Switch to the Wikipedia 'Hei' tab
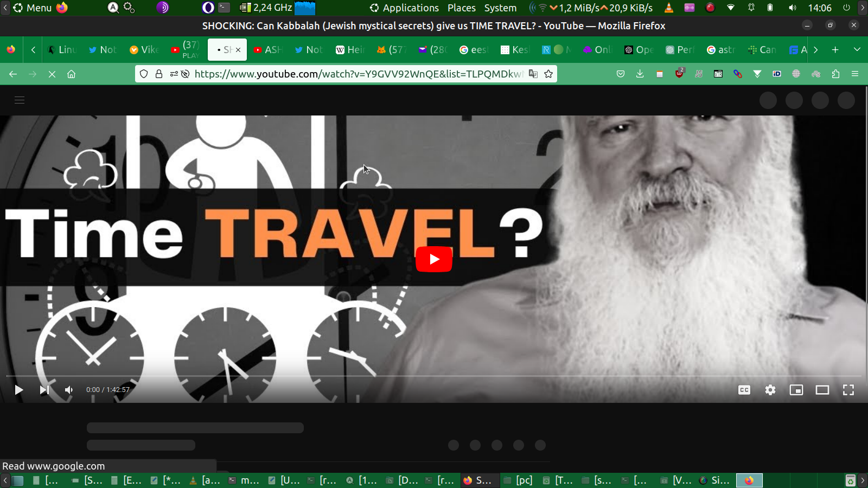868x488 pixels. 350,50
